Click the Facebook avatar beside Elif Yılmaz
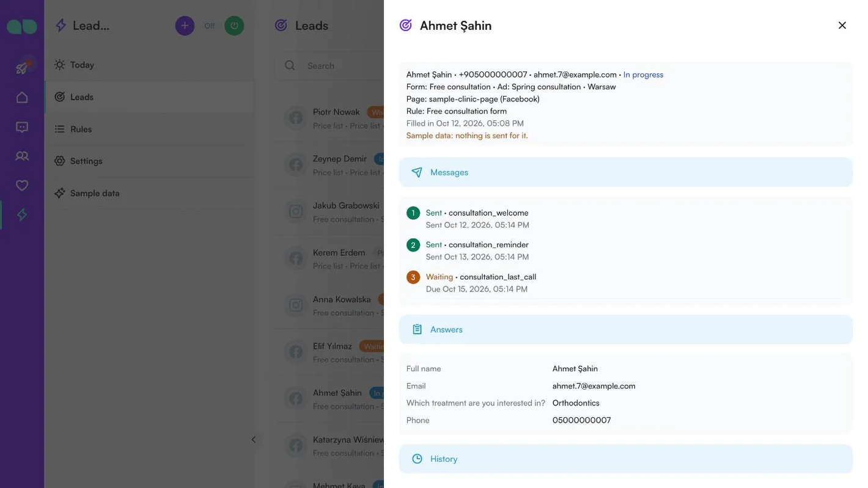868x488 pixels. pyautogui.click(x=296, y=352)
